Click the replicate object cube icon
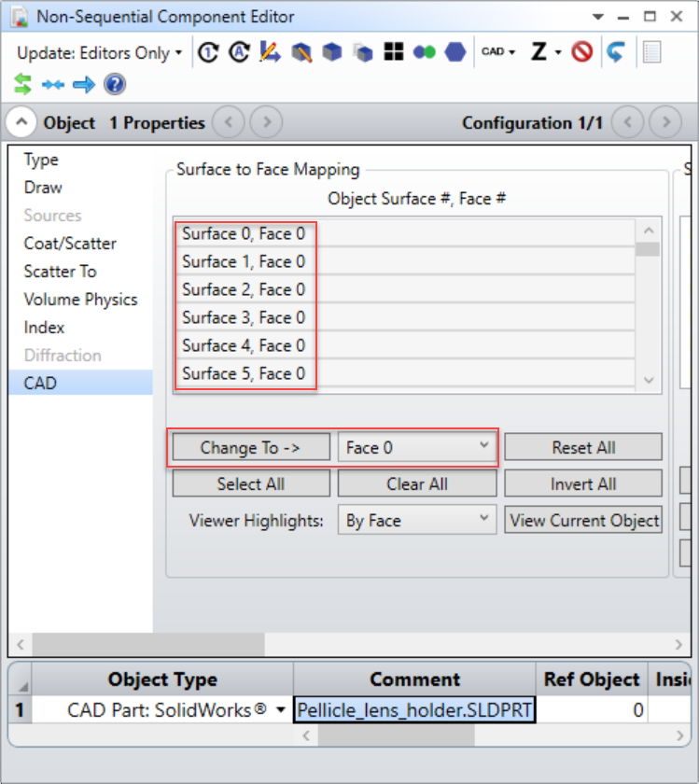The width and height of the screenshot is (699, 784). click(x=362, y=52)
